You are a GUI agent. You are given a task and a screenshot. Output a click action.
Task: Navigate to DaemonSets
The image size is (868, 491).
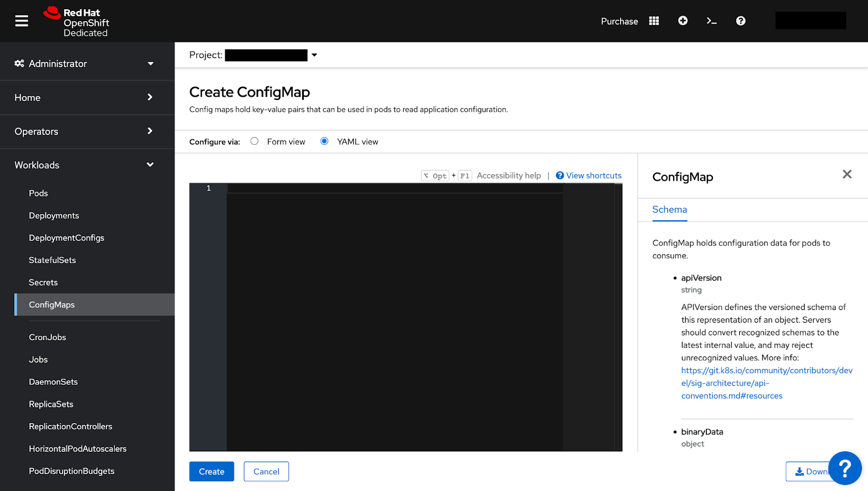pyautogui.click(x=53, y=381)
